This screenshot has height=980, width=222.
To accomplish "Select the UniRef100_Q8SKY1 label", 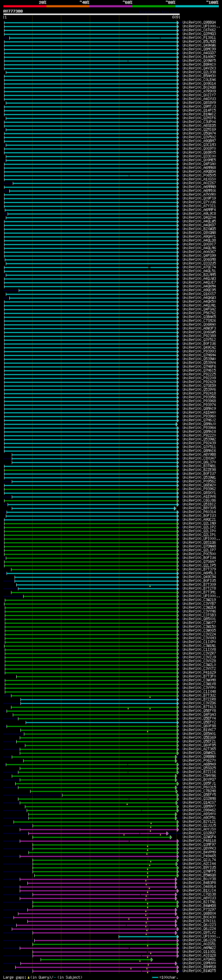I will click(x=199, y=493).
